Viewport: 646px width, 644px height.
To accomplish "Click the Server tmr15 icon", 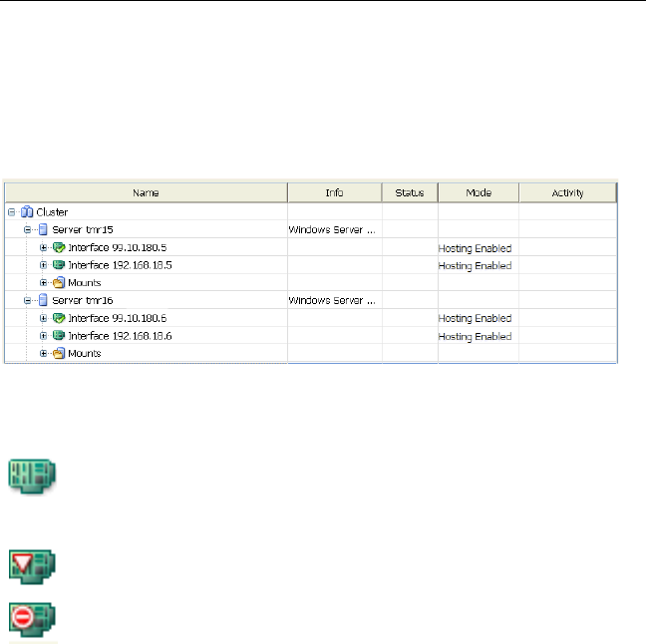I will point(42,230).
